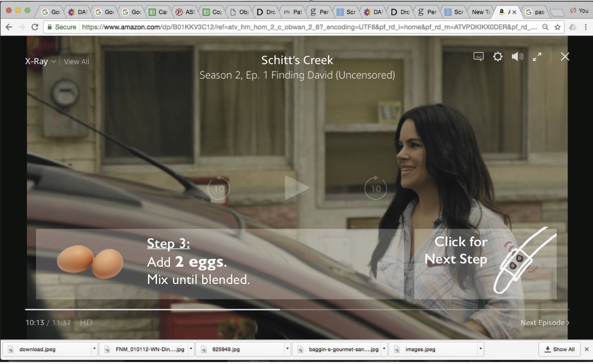The width and height of the screenshot is (593, 364).
Task: Switch to the pas Google tab
Action: pyautogui.click(x=535, y=12)
